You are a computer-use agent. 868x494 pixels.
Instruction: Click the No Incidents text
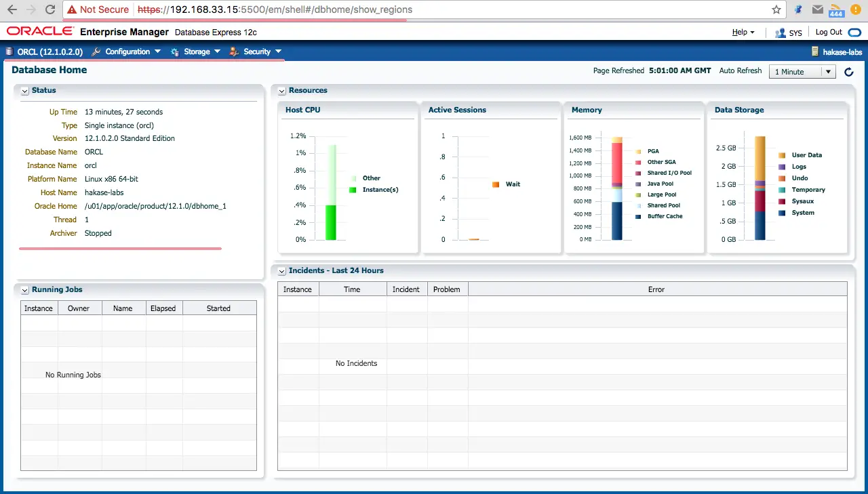[356, 364]
